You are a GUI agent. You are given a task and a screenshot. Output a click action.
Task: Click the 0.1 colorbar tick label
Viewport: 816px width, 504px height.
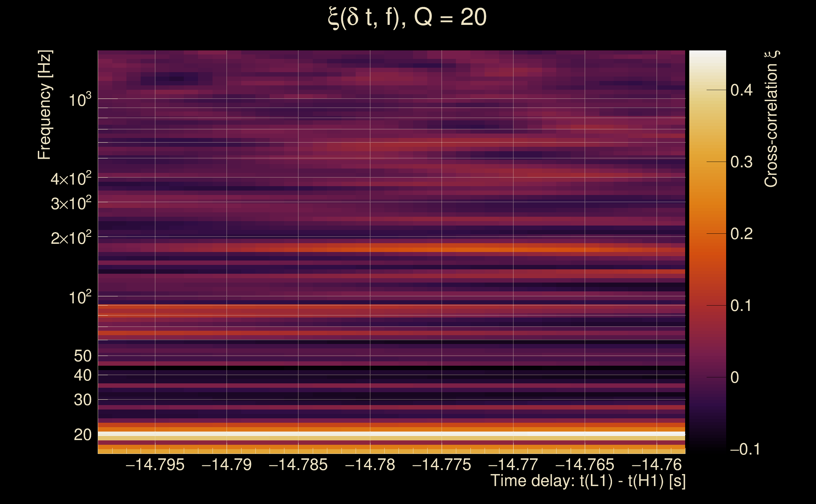point(741,306)
